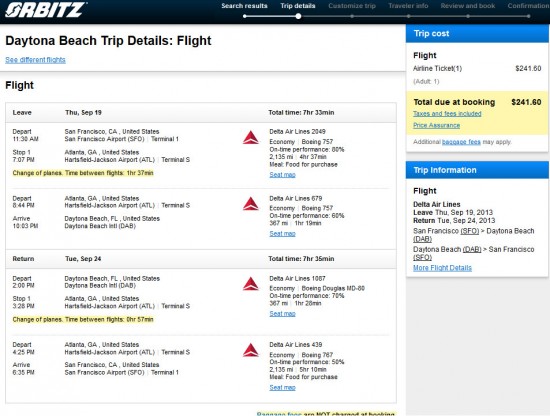Open Price Assurance link

pyautogui.click(x=436, y=125)
